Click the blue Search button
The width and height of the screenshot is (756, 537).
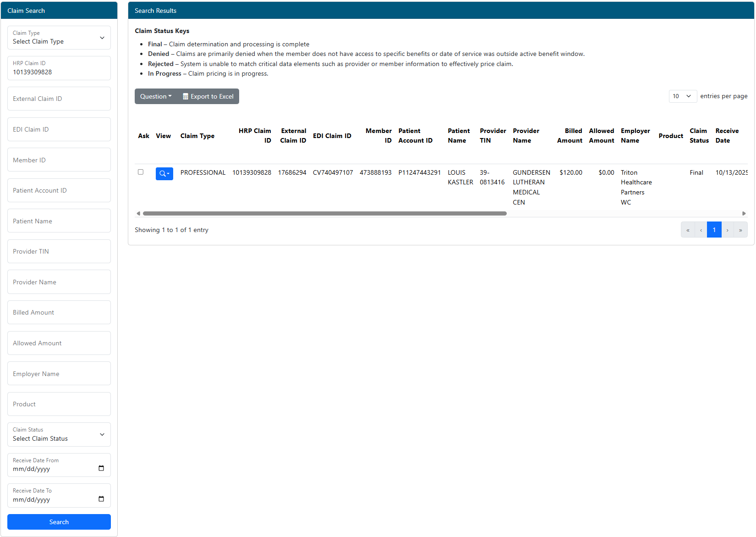[x=59, y=522]
